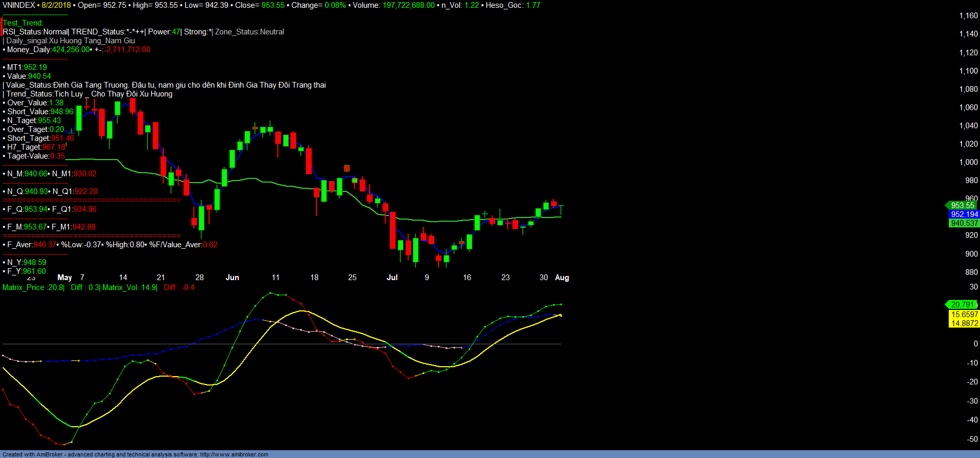Click the Matrix_Price :20.8 indicator label
The image size is (980, 458).
click(x=33, y=287)
